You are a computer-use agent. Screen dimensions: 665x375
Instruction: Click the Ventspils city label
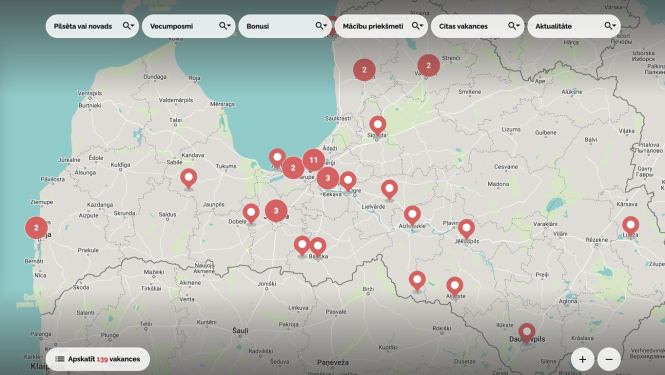(x=89, y=93)
